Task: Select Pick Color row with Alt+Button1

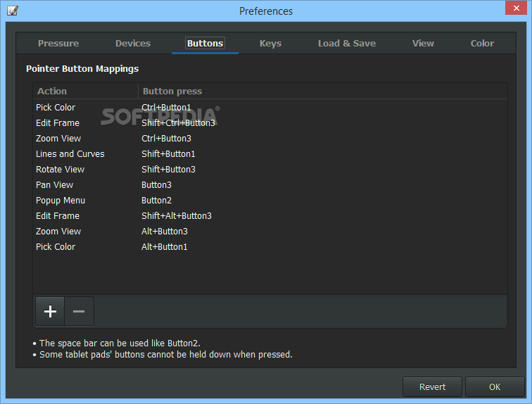Action: 270,247
